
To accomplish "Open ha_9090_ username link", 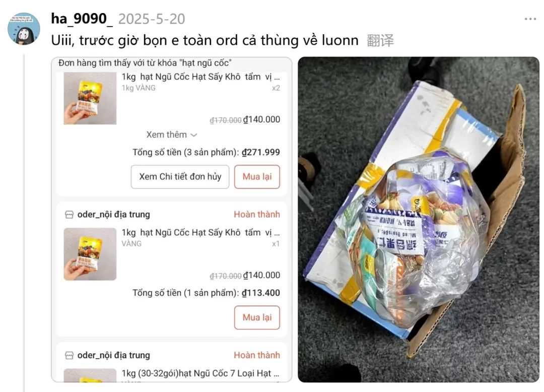I will [x=82, y=19].
